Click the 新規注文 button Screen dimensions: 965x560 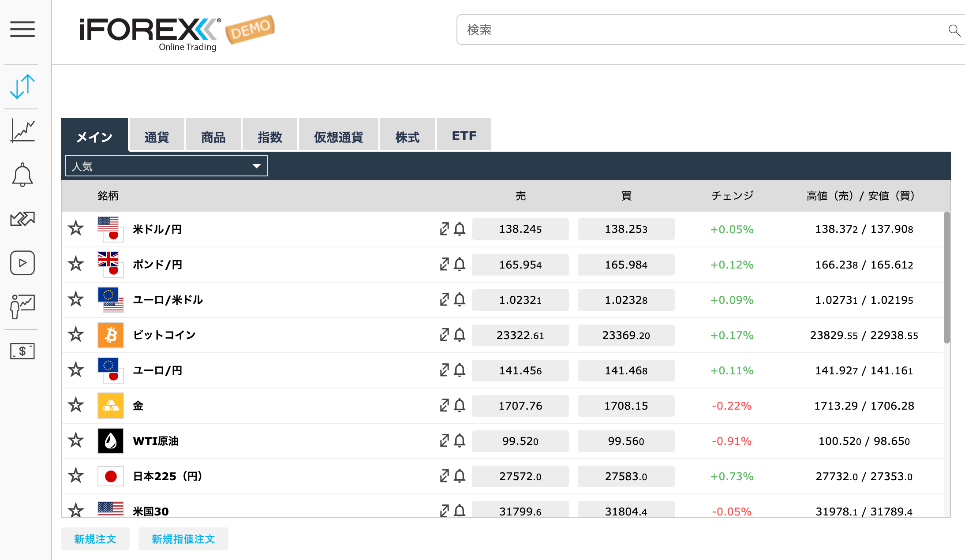[x=95, y=538]
